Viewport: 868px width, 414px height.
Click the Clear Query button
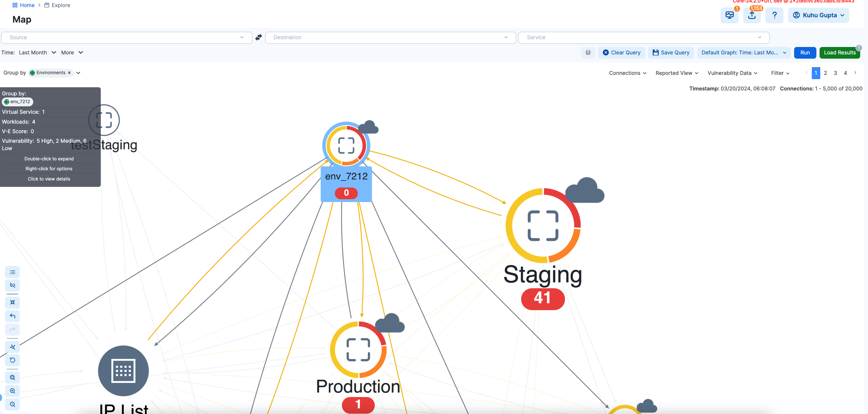tap(622, 53)
